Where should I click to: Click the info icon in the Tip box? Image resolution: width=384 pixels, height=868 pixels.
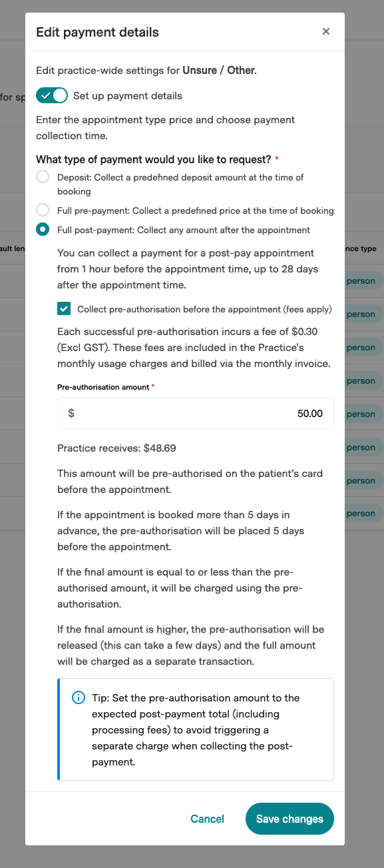click(78, 698)
